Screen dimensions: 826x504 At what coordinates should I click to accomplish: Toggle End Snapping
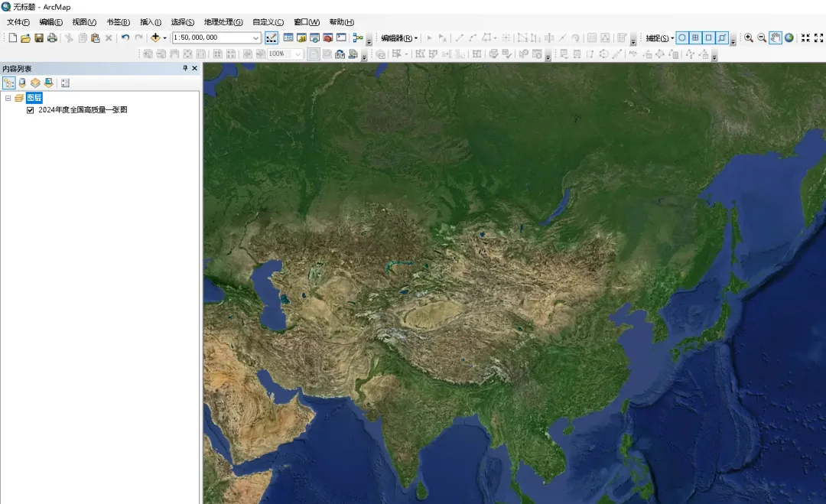[695, 38]
